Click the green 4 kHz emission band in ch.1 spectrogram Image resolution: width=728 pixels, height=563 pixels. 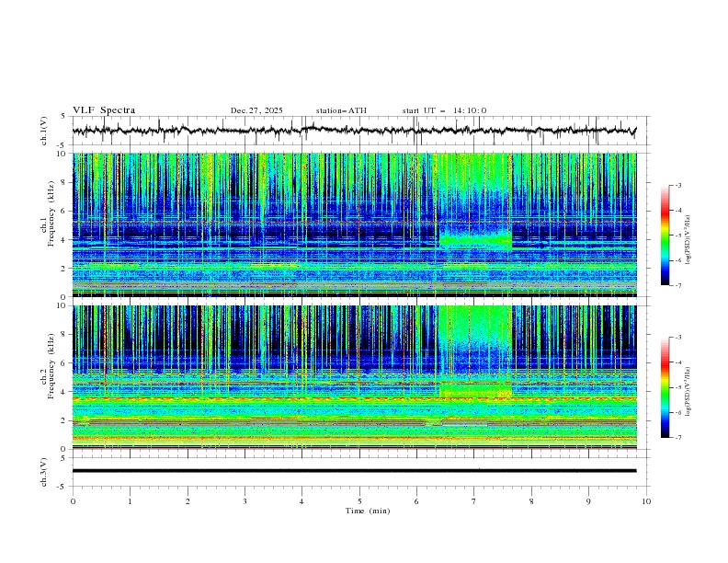tap(475, 240)
